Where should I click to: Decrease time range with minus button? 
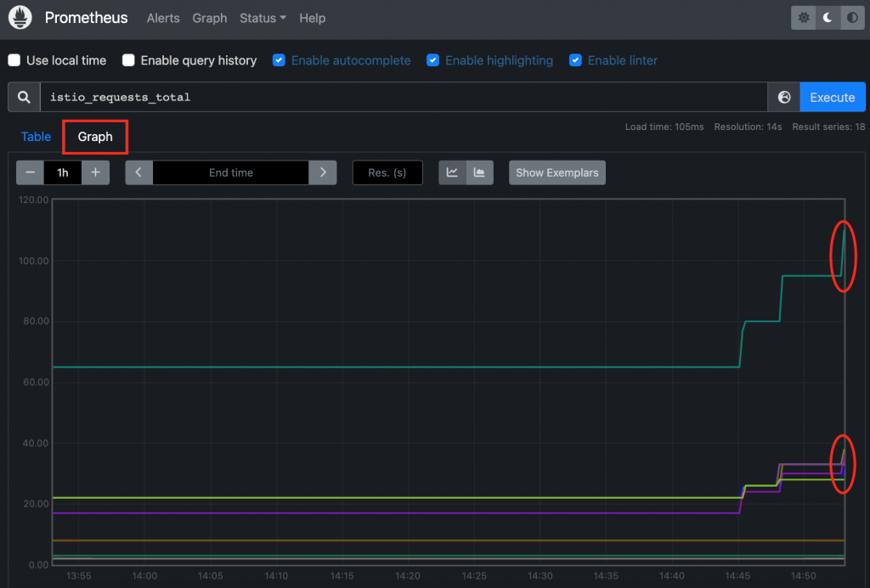click(30, 172)
